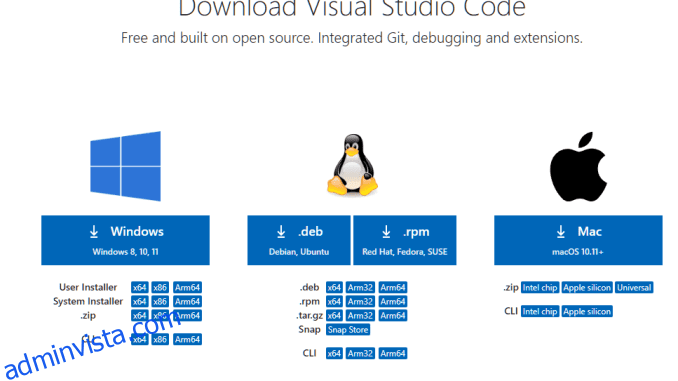678x381 pixels.
Task: Download Linux .rpm Arm32 package
Action: click(x=360, y=301)
